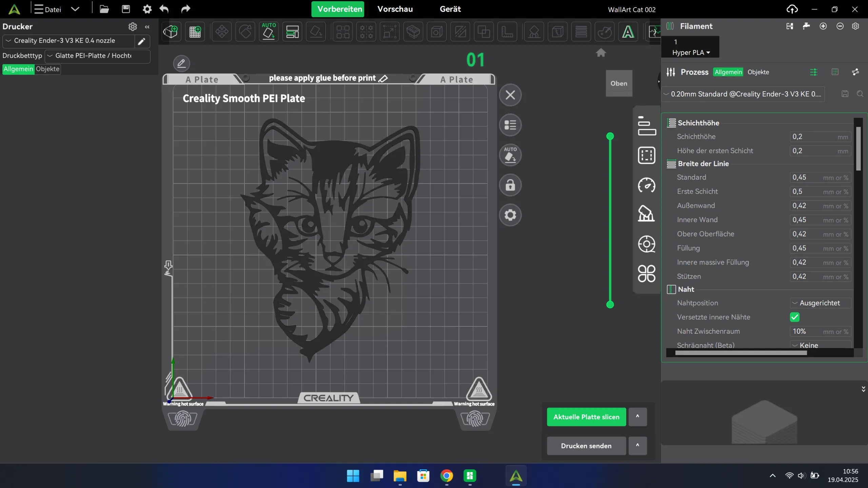The height and width of the screenshot is (488, 868).
Task: Click the Drucken senden button
Action: (586, 446)
